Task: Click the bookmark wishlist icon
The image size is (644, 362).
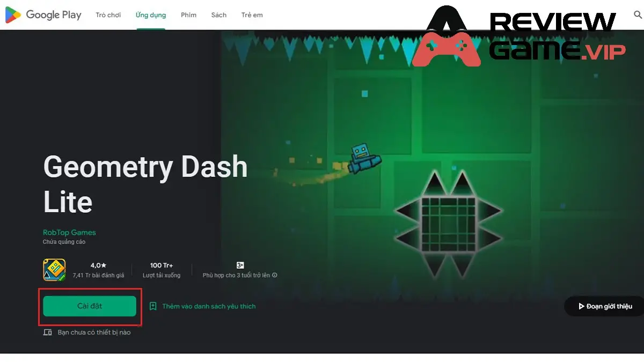Action: click(x=153, y=306)
